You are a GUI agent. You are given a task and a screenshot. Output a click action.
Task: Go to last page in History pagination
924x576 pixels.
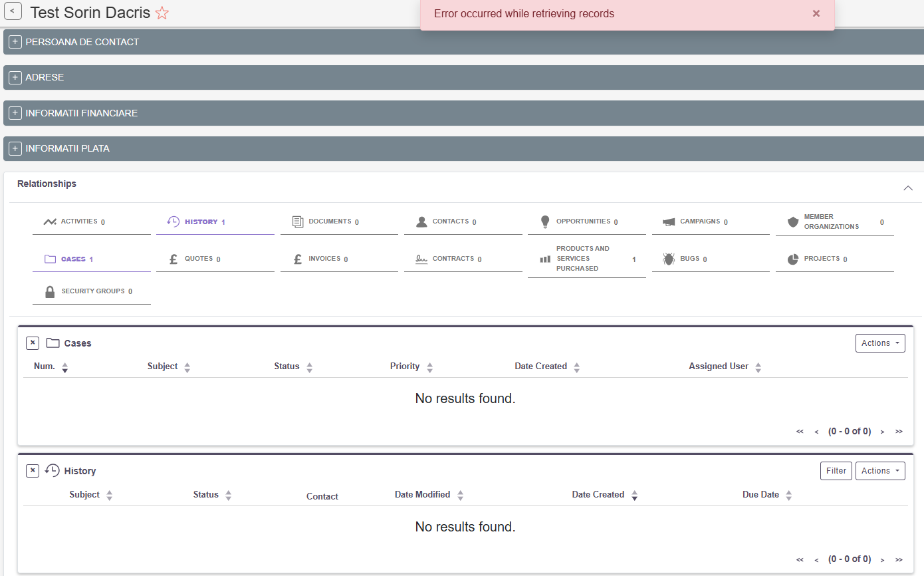point(899,559)
